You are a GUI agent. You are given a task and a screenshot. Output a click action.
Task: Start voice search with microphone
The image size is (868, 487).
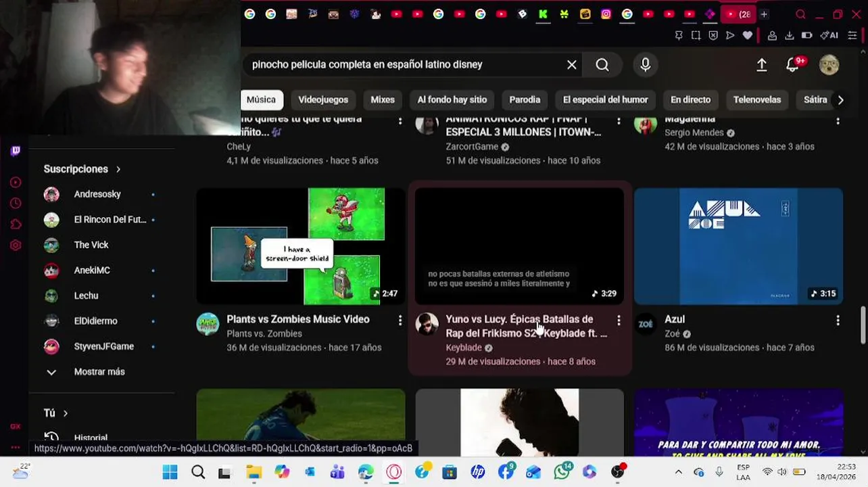[646, 64]
